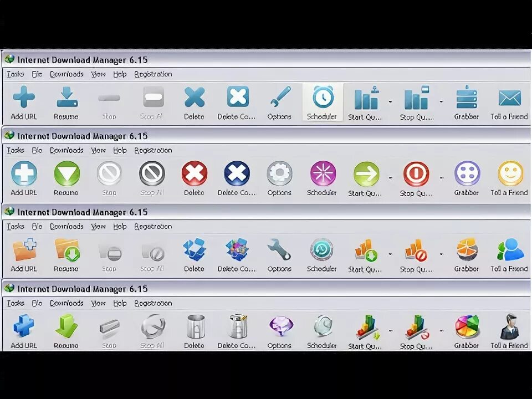532x399 pixels.
Task: Click the green arrow Start Queue icon
Action: 366,173
